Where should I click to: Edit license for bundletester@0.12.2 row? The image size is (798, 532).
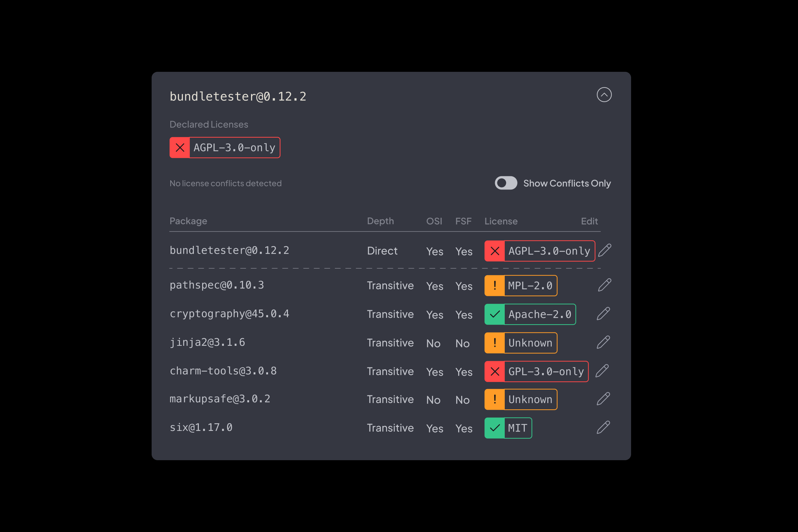604,250
